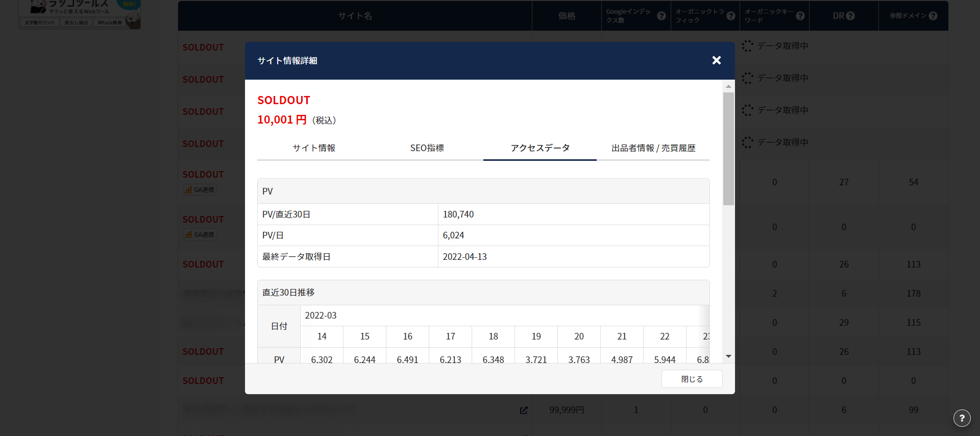Image resolution: width=980 pixels, height=436 pixels.
Task: Open the floating help button at bottom right
Action: click(x=962, y=418)
